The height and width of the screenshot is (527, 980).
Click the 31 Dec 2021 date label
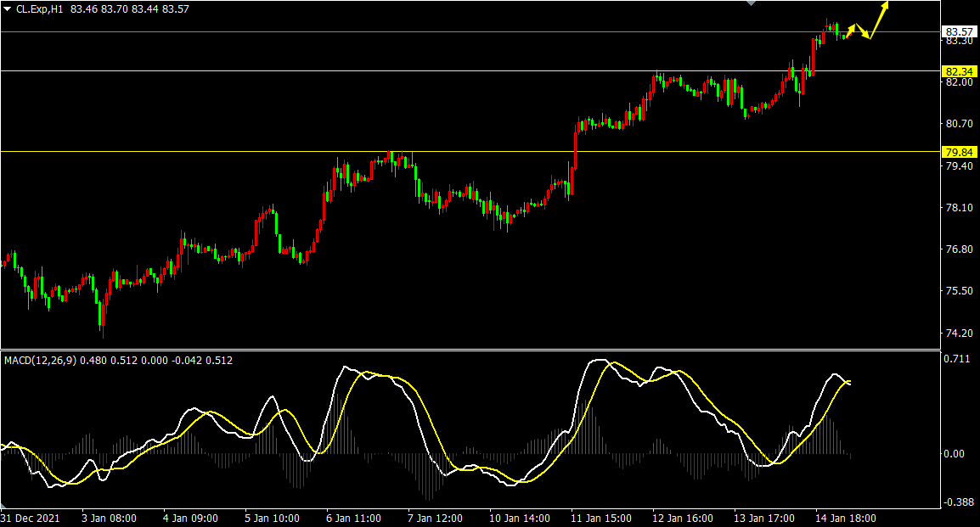click(x=31, y=519)
